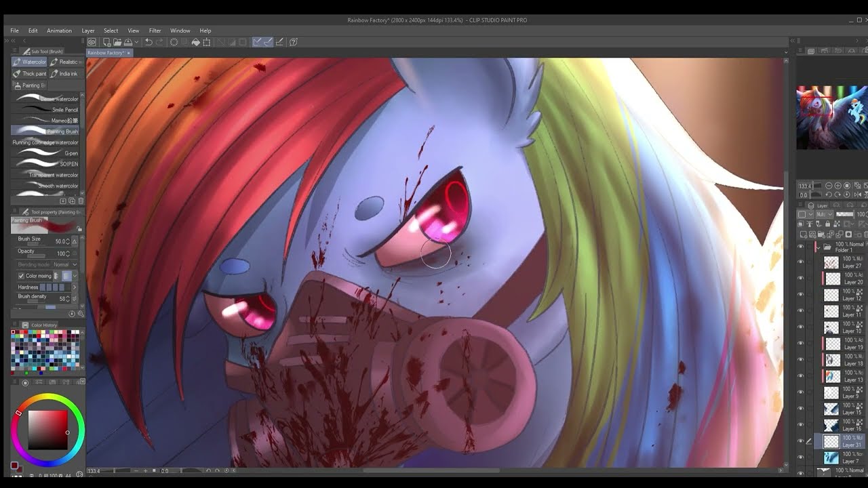Screen dimensions: 868x488
Task: Click the delete sub tool trash icon
Action: (81, 201)
